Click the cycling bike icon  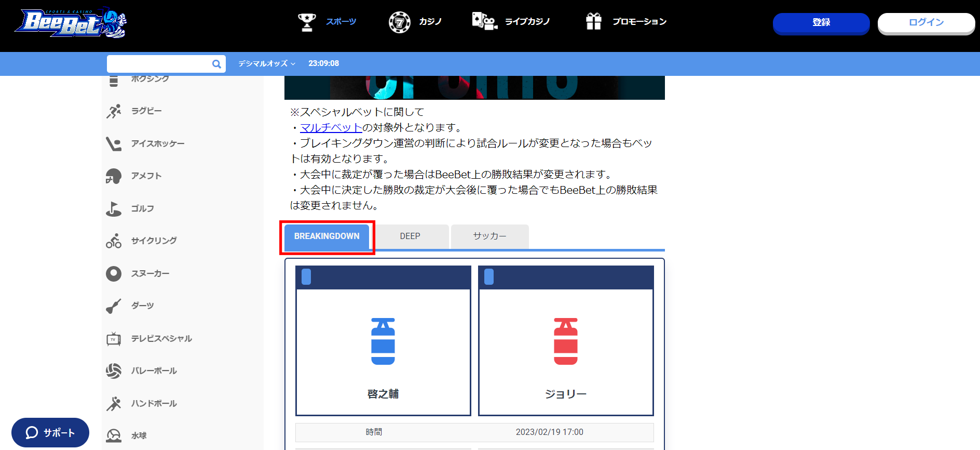click(114, 241)
